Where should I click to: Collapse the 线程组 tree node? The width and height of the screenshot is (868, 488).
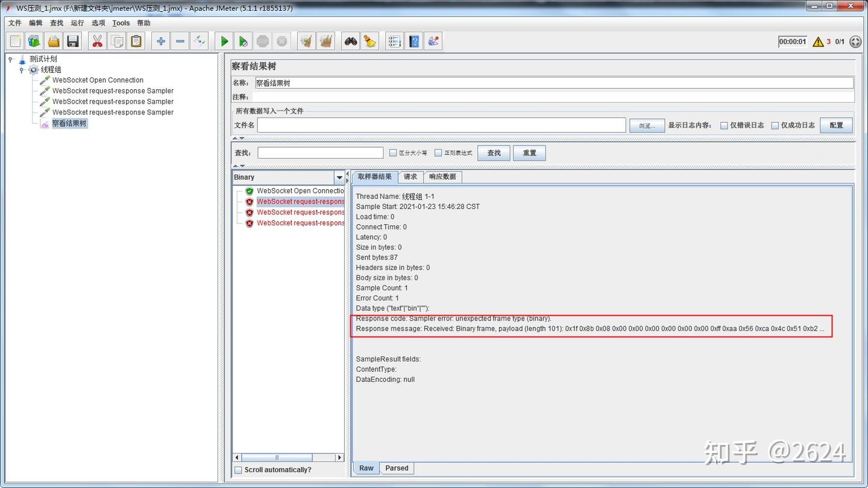tap(21, 70)
